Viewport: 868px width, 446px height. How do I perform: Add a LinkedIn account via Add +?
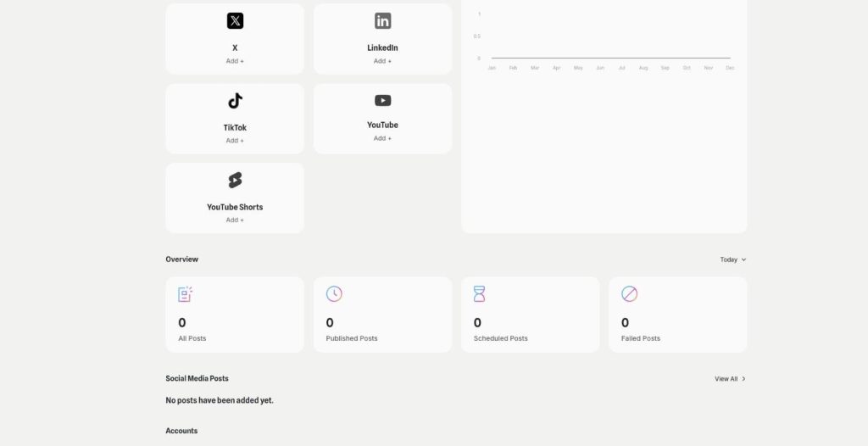click(x=382, y=61)
